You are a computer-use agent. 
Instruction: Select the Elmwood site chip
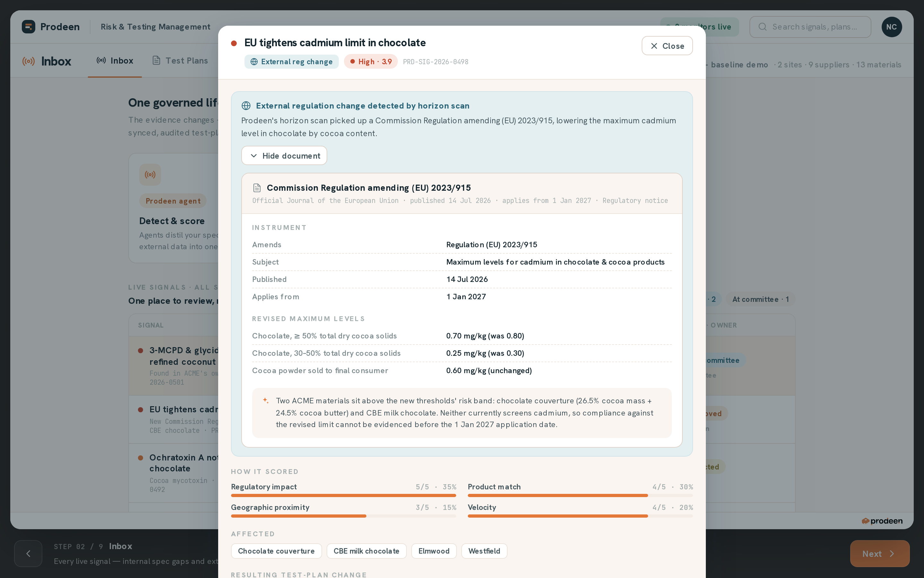click(x=434, y=551)
